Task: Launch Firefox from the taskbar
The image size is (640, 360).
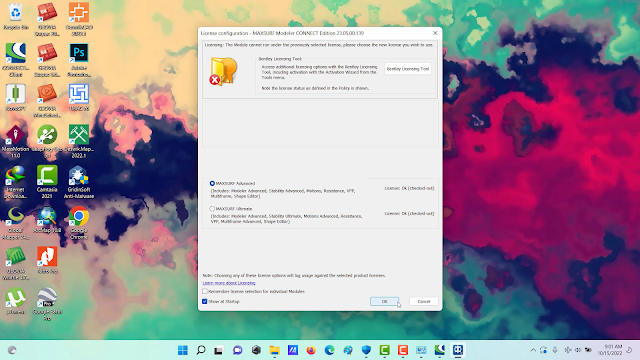Action: click(311, 350)
